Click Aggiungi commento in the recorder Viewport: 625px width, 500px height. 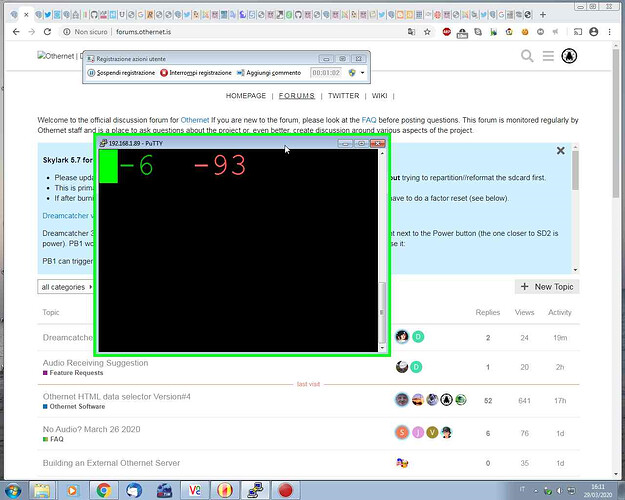click(269, 73)
